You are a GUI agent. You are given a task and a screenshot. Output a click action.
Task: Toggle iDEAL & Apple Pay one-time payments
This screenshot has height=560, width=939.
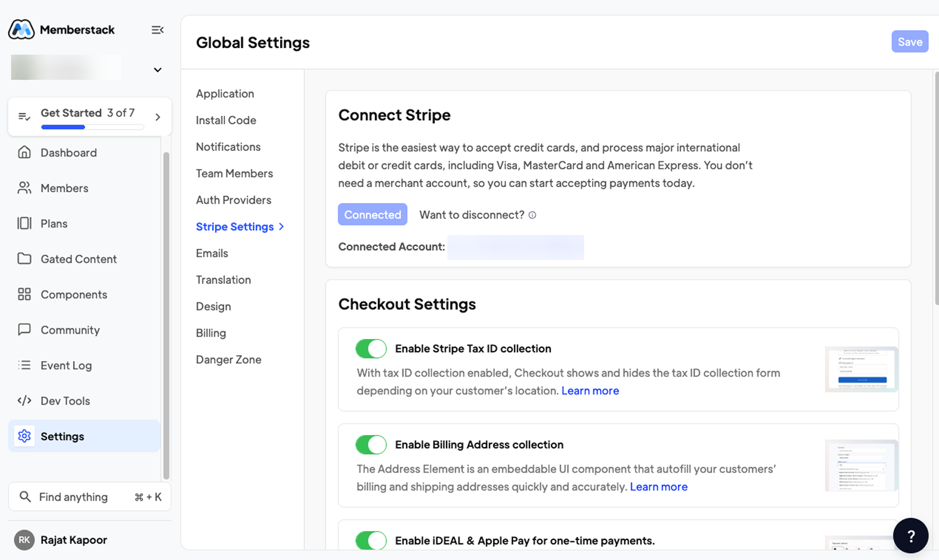(x=371, y=540)
